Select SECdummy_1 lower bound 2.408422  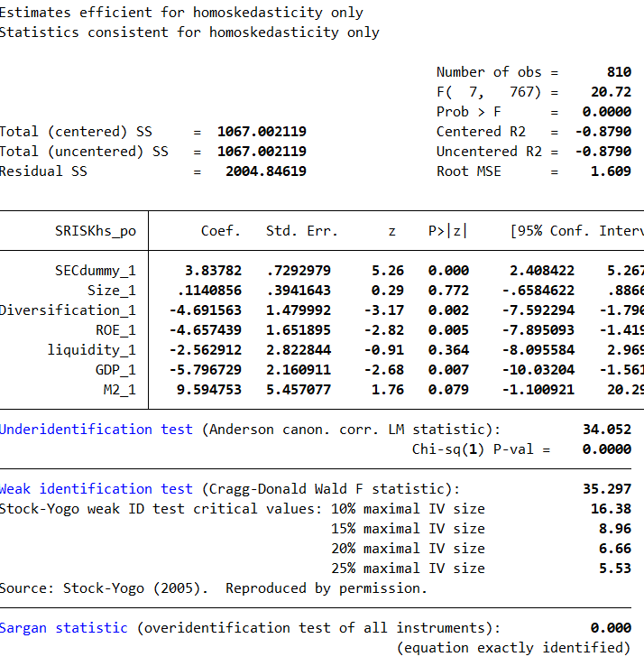coord(542,271)
